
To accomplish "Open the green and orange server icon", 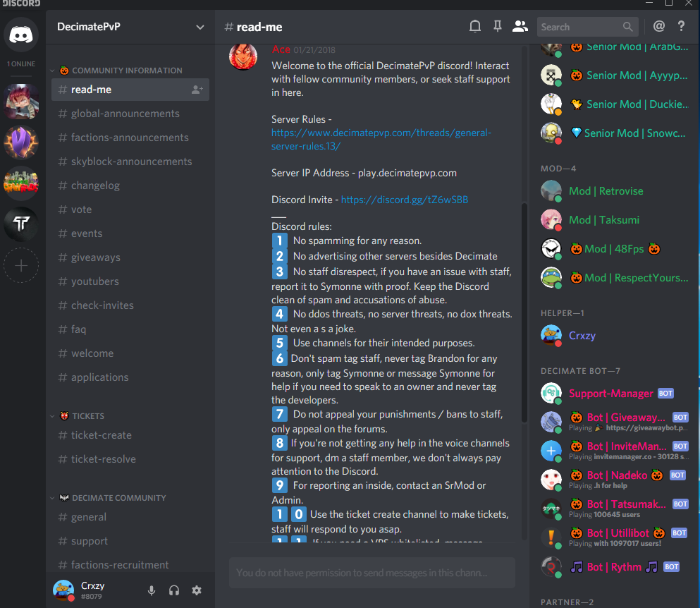I will coord(21,183).
